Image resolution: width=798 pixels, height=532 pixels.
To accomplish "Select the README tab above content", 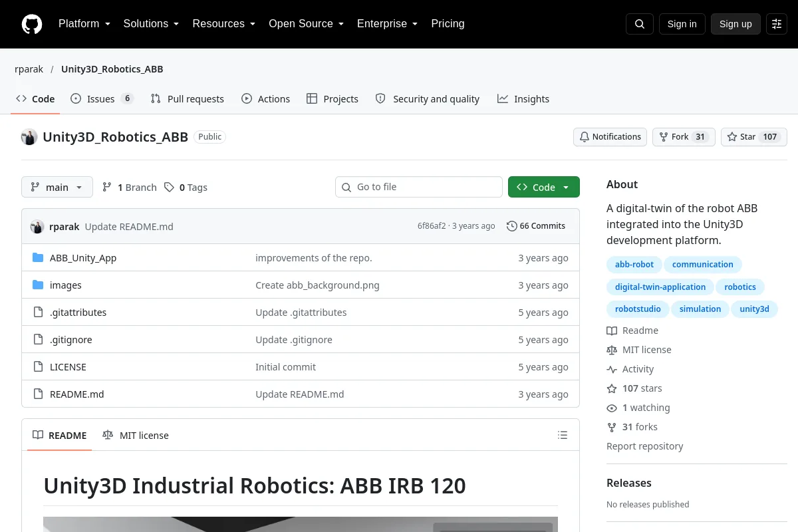I will 59,436.
